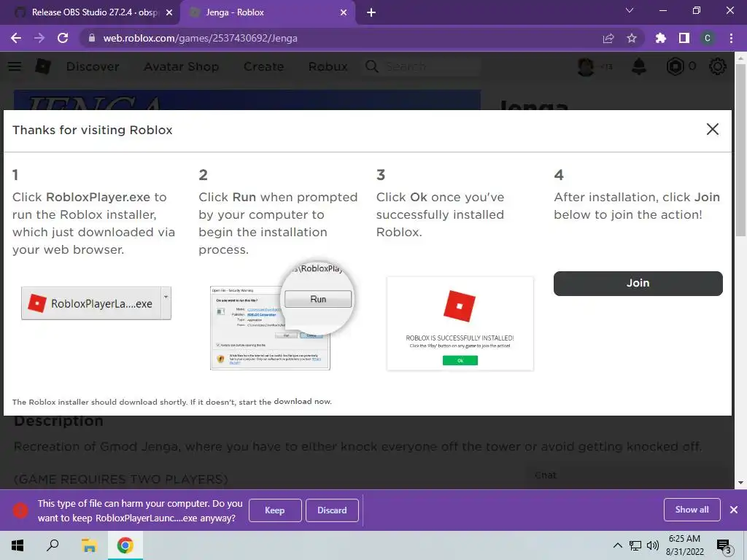The width and height of the screenshot is (747, 560).
Task: Open the Windows action center notifications
Action: pos(724,546)
